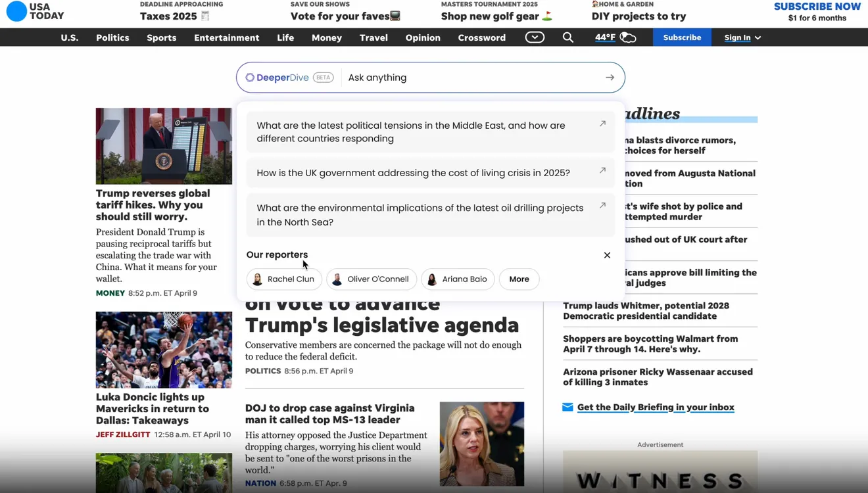Expand the Sign In dropdown

coord(742,37)
